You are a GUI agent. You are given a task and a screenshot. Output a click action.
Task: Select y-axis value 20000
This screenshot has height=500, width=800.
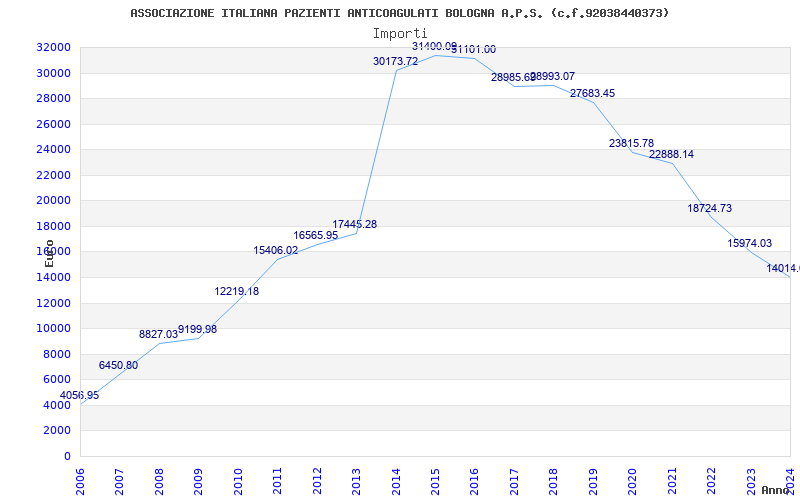(x=53, y=201)
